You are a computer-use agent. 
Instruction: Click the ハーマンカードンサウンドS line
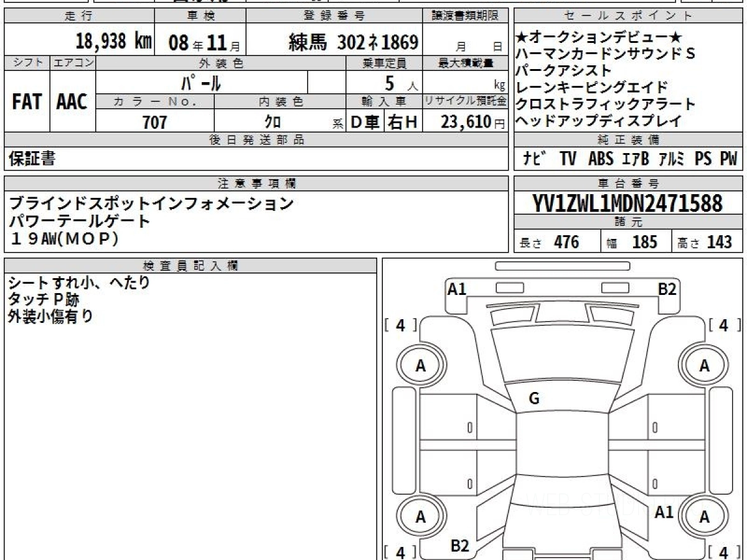point(606,54)
